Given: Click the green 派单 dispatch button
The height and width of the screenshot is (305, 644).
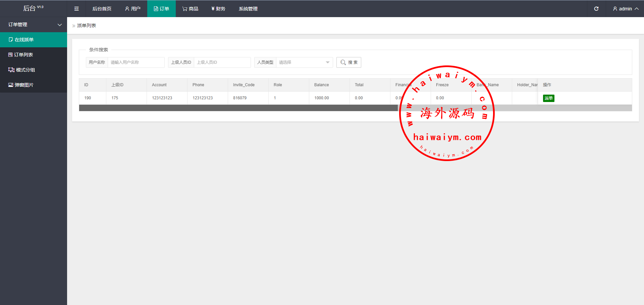Looking at the screenshot, I should point(548,98).
